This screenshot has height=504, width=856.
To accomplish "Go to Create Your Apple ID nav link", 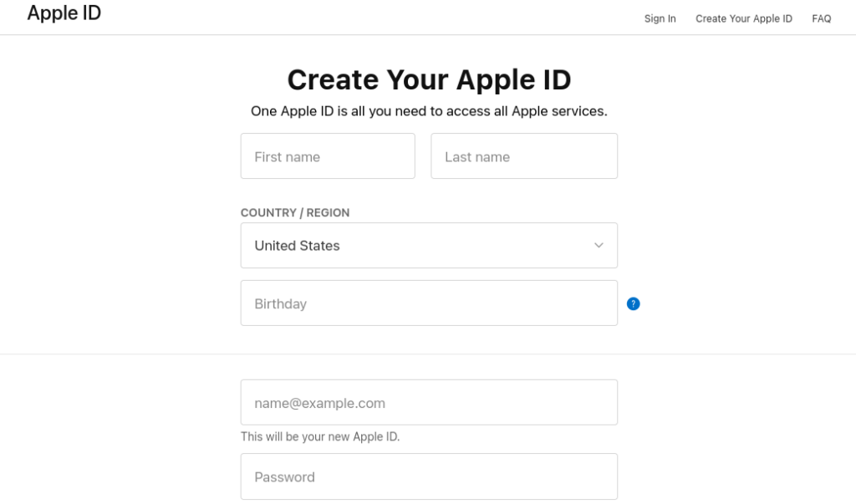I will pos(743,18).
